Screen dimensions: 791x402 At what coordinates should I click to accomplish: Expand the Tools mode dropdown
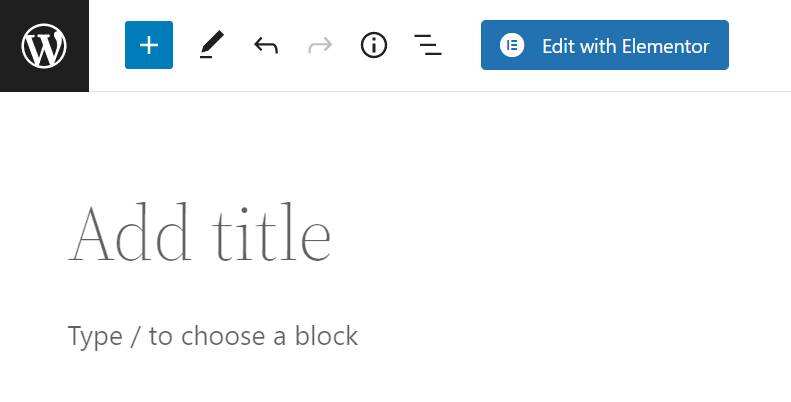point(211,45)
